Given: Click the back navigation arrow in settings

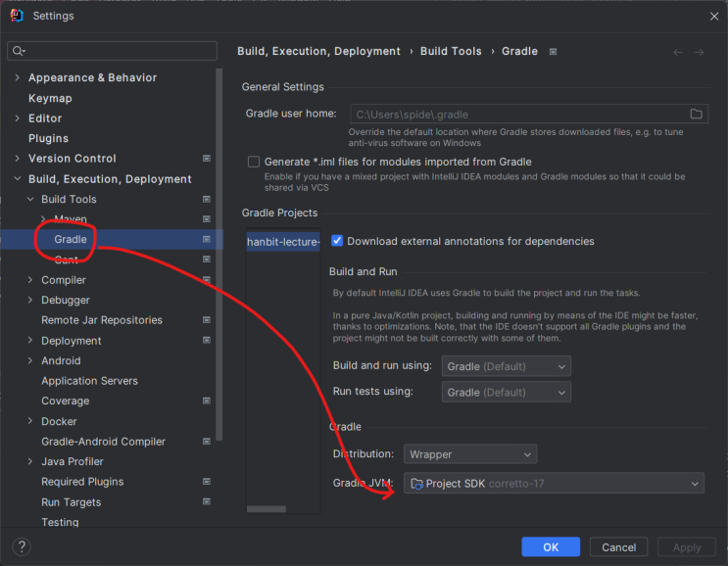Looking at the screenshot, I should point(678,52).
